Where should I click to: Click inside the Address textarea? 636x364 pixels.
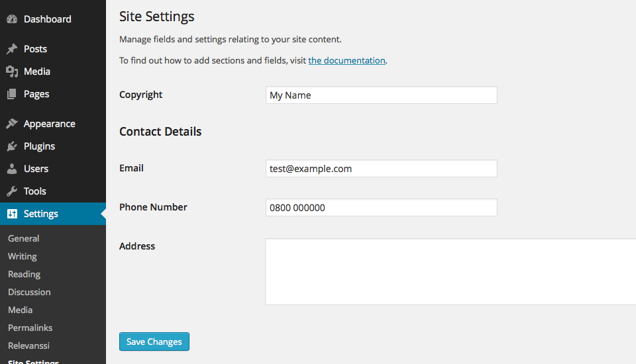[450, 271]
